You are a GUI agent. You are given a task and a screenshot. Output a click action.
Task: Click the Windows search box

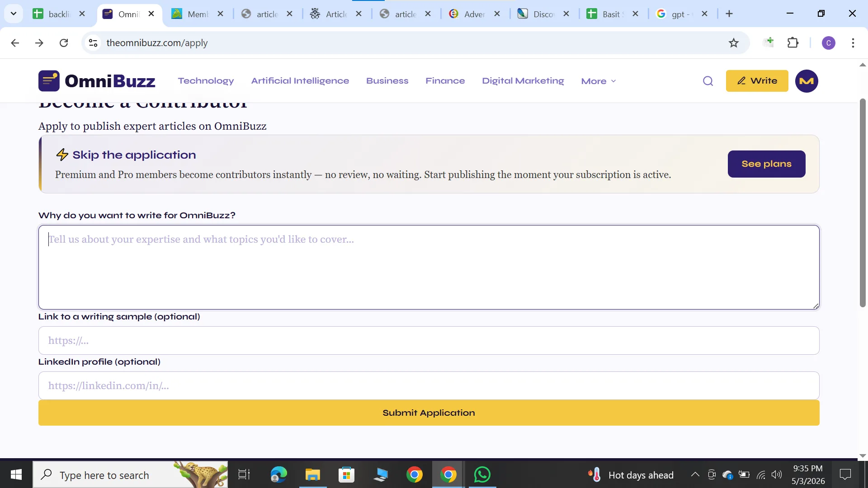coord(130,474)
